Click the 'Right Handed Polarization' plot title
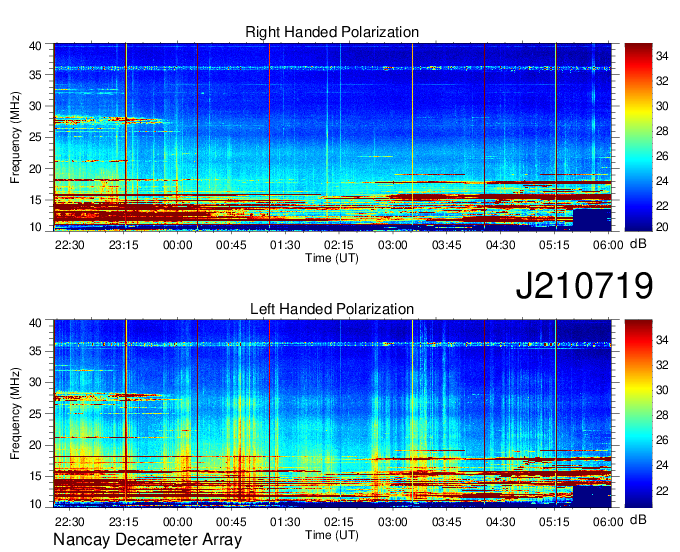Screen dimensions: 680x552 click(332, 32)
